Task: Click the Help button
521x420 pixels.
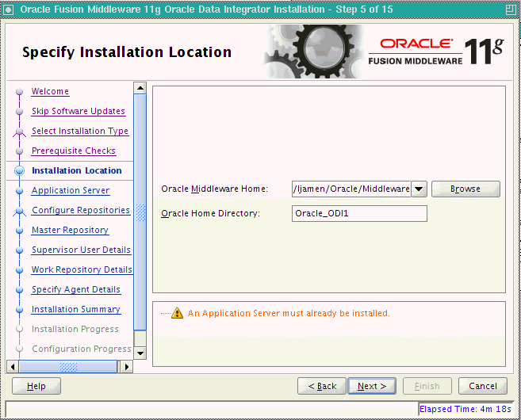Action: click(x=36, y=386)
